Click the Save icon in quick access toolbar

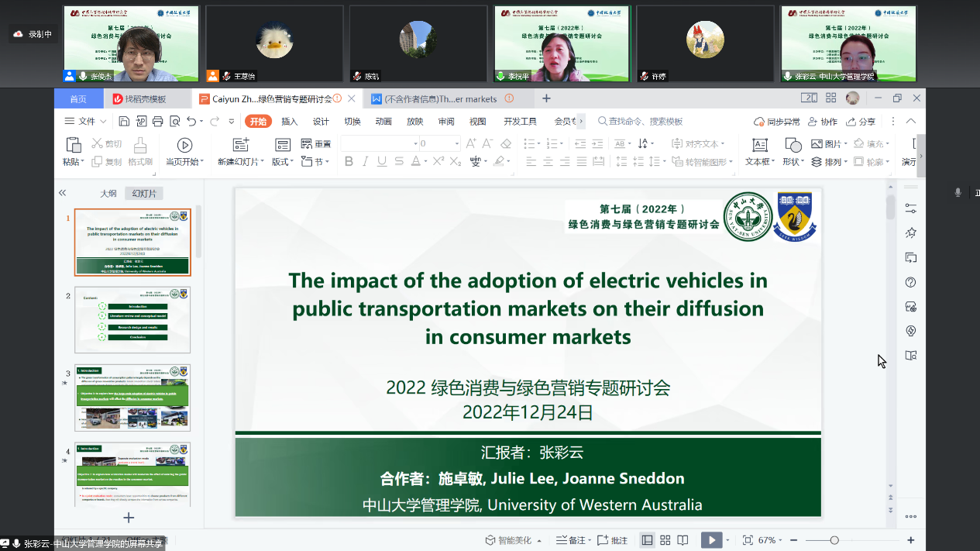coord(124,122)
